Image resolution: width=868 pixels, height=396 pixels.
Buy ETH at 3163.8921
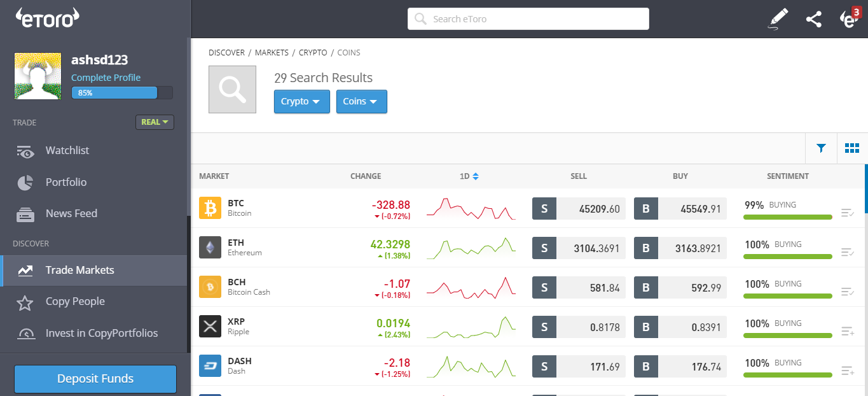[x=680, y=248]
